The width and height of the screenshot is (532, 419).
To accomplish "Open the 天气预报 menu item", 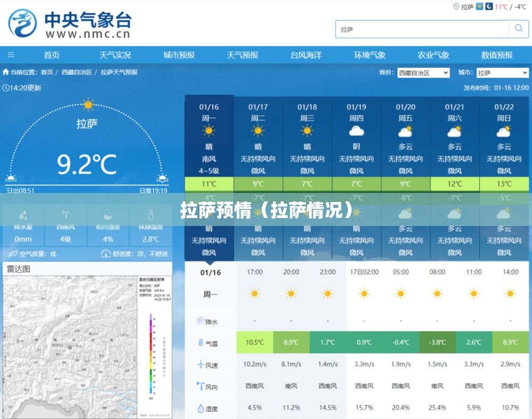I will [242, 55].
